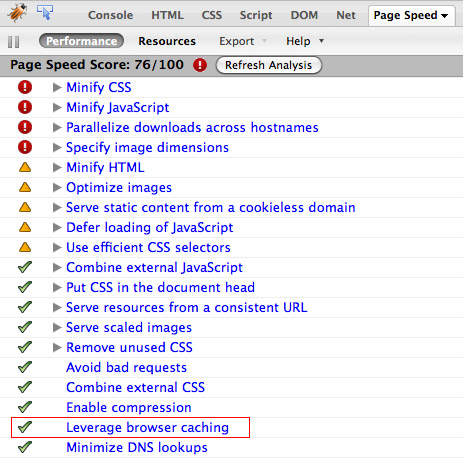This screenshot has height=458, width=463.
Task: Click the Refresh Analysis button
Action: 269,65
